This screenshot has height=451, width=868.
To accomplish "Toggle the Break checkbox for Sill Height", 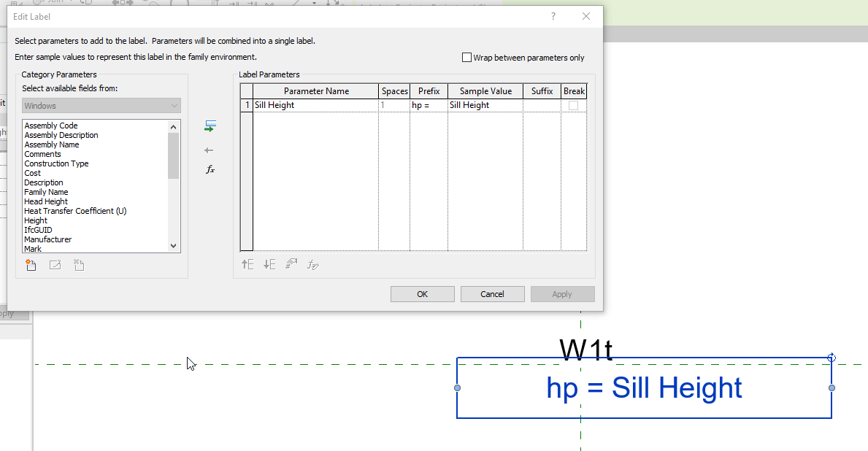I will pyautogui.click(x=574, y=104).
